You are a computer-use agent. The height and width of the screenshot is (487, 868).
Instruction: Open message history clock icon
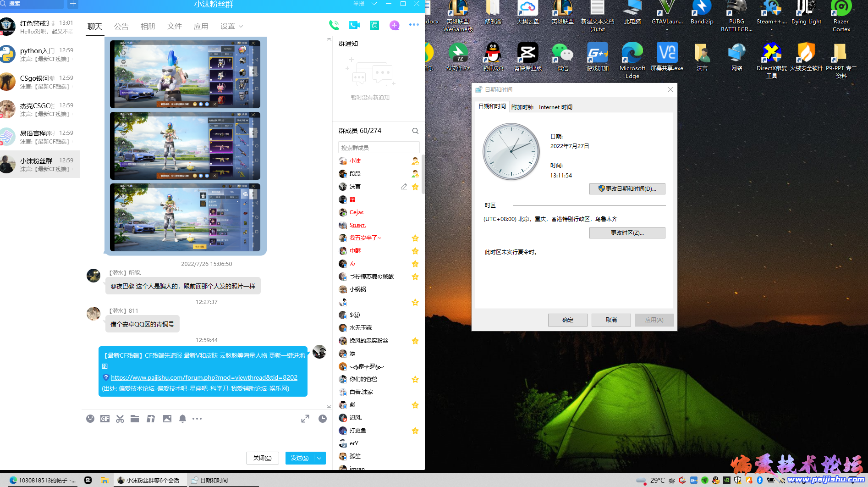[323, 419]
